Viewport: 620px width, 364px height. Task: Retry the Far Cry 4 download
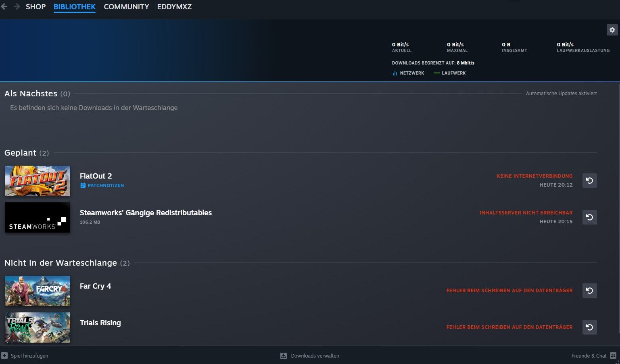coord(589,291)
